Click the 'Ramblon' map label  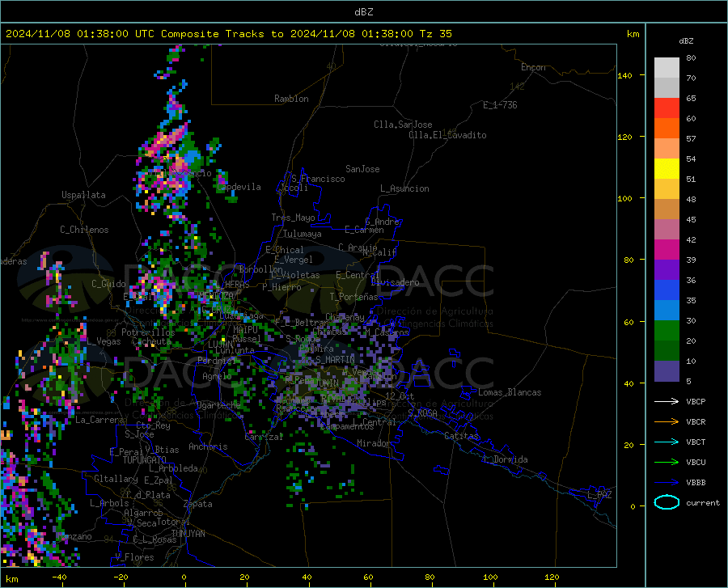(291, 99)
